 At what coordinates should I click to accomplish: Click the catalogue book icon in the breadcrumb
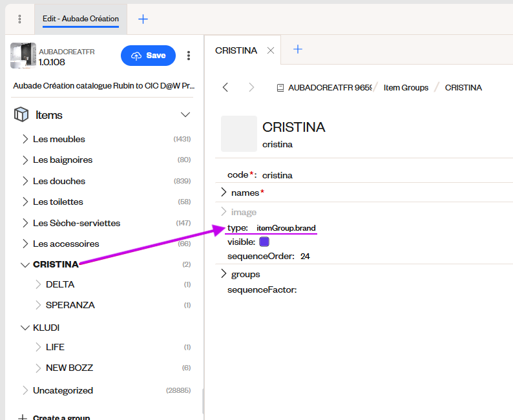click(x=280, y=88)
